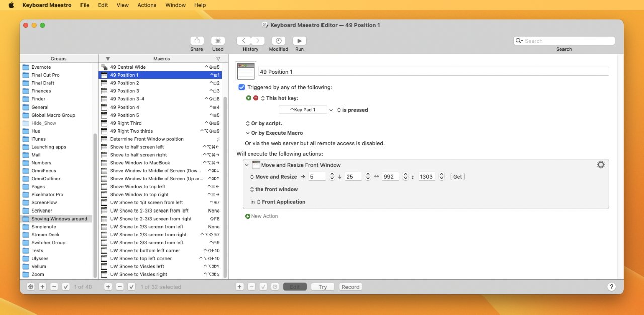Click the Share toolbar icon
This screenshot has width=644, height=315.
pos(197,41)
